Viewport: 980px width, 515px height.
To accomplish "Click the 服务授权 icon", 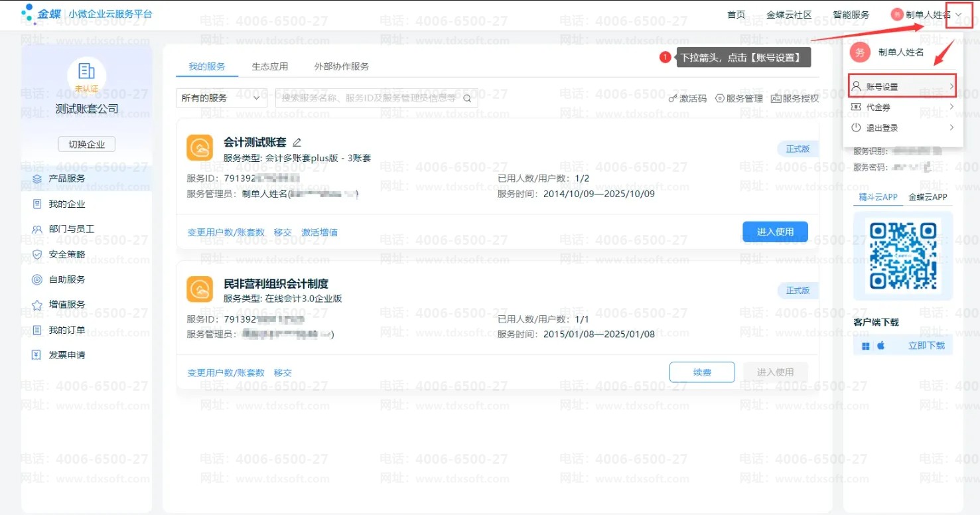I will click(776, 98).
